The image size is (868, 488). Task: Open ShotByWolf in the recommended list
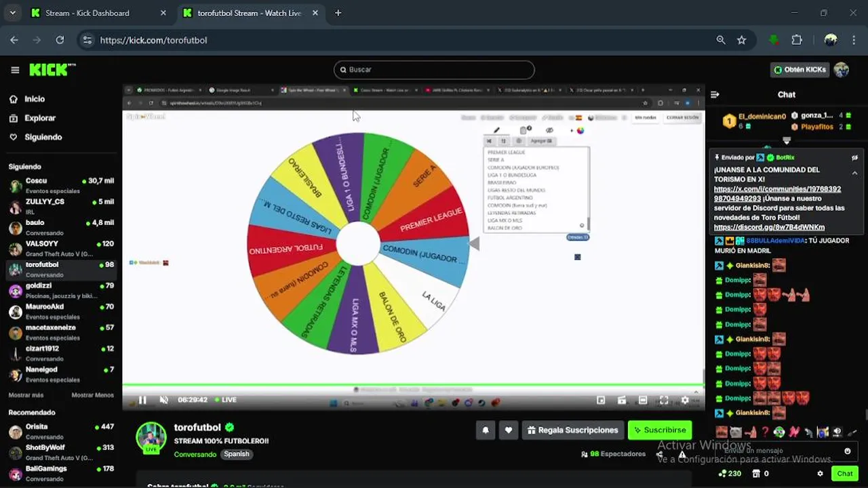coord(61,452)
